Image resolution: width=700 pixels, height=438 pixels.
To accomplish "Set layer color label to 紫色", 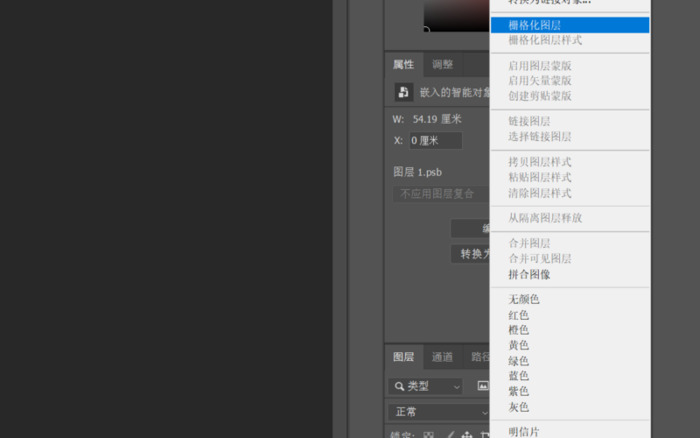I will (570, 392).
